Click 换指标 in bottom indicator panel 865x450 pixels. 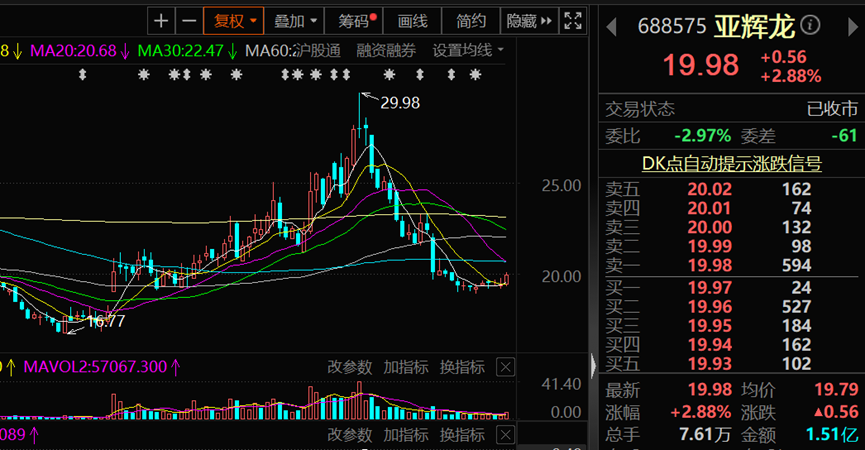click(462, 435)
